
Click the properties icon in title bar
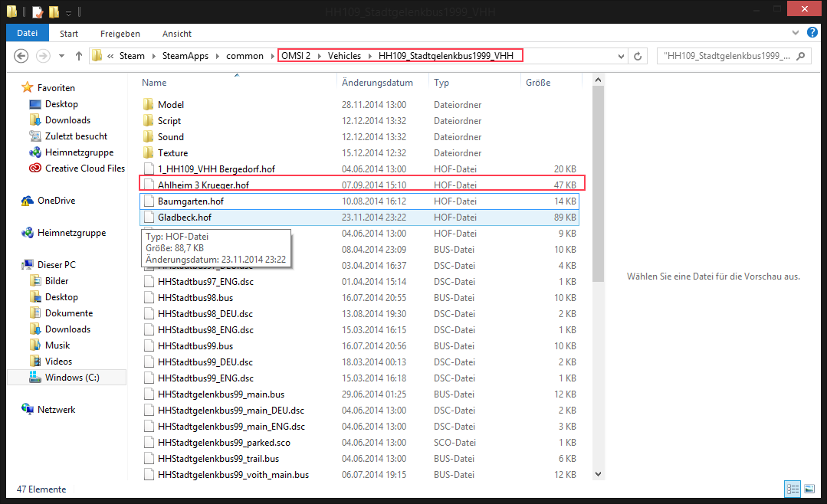37,12
